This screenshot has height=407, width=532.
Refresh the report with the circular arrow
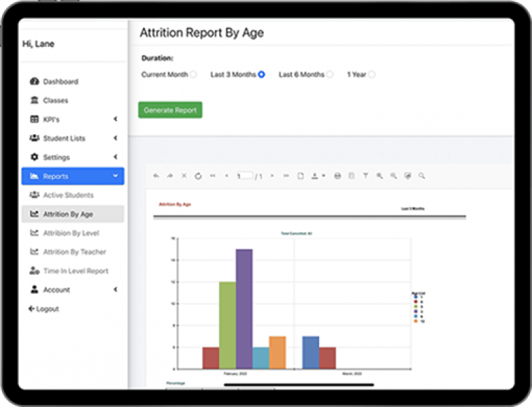point(198,176)
